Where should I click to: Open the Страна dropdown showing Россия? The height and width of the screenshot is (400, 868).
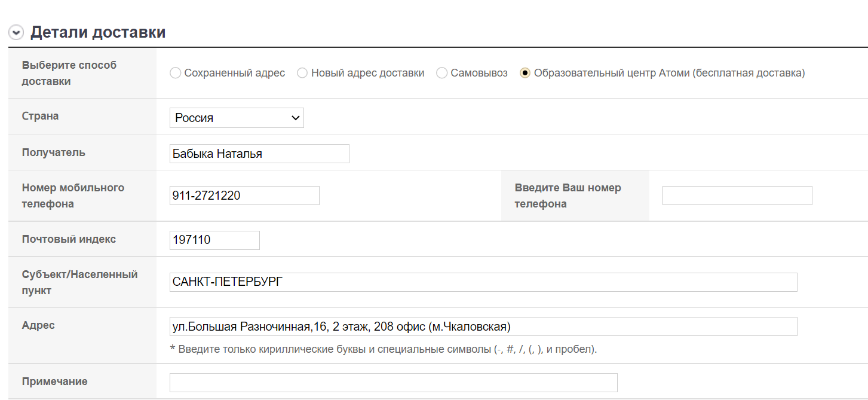click(x=237, y=118)
